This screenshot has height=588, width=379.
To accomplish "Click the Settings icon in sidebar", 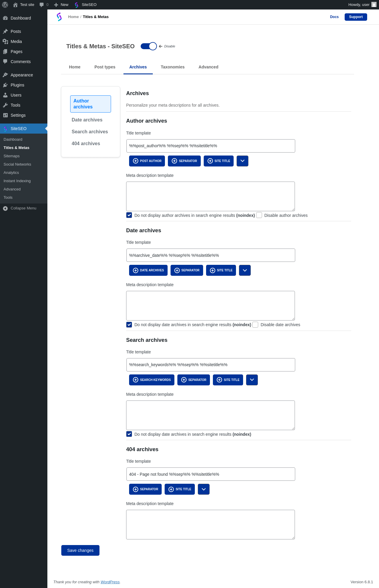I will pos(5,115).
